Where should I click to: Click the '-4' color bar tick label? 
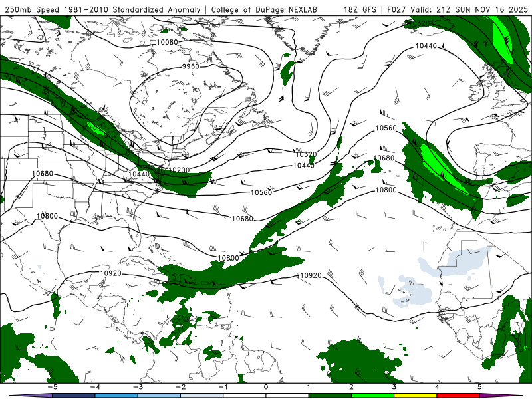94,387
